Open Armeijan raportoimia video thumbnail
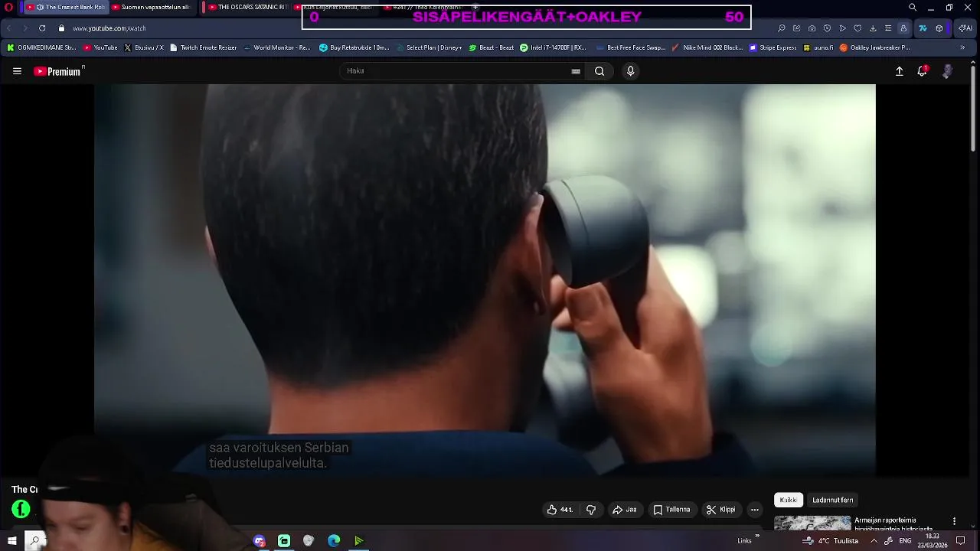This screenshot has width=980, height=551. coord(812,523)
